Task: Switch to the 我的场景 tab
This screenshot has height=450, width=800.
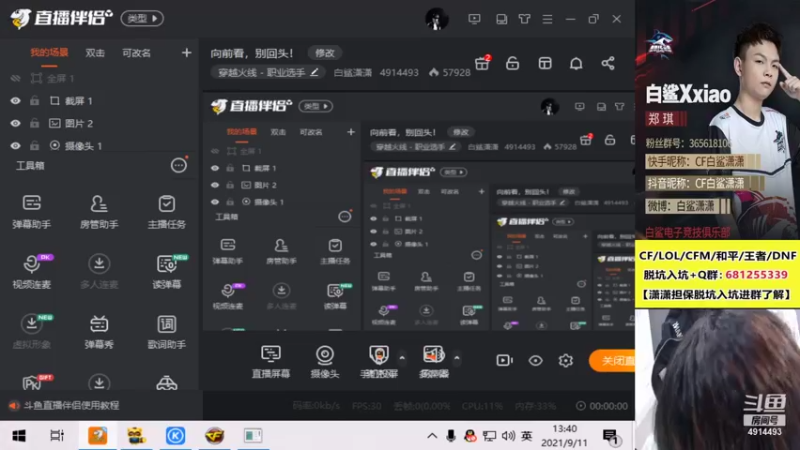Action: click(49, 53)
